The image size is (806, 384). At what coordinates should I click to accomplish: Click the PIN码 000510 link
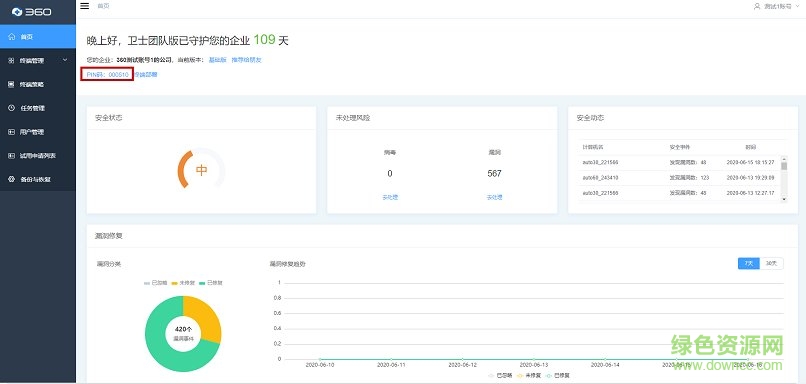coord(107,75)
